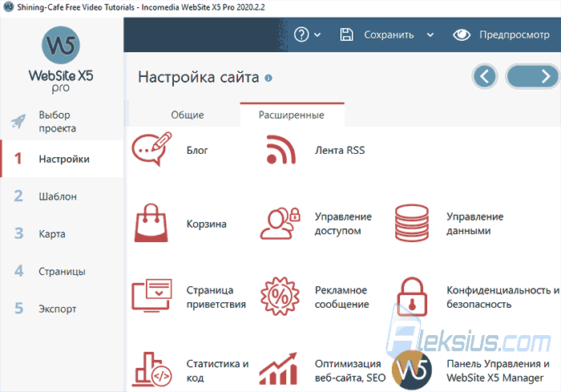The image size is (561, 392).
Task: Open the welcome page monitor icon
Action: [x=151, y=296]
